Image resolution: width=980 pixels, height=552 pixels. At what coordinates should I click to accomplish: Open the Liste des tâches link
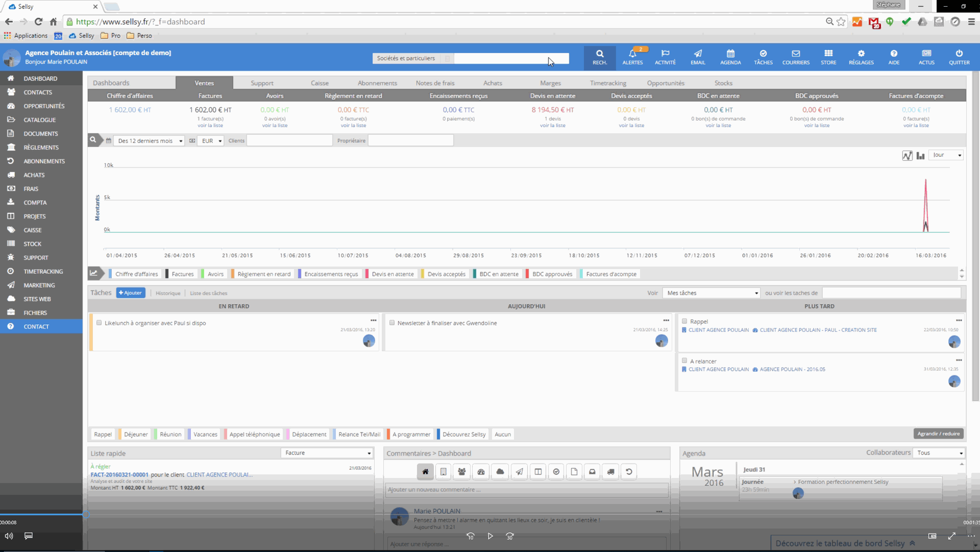[208, 293]
